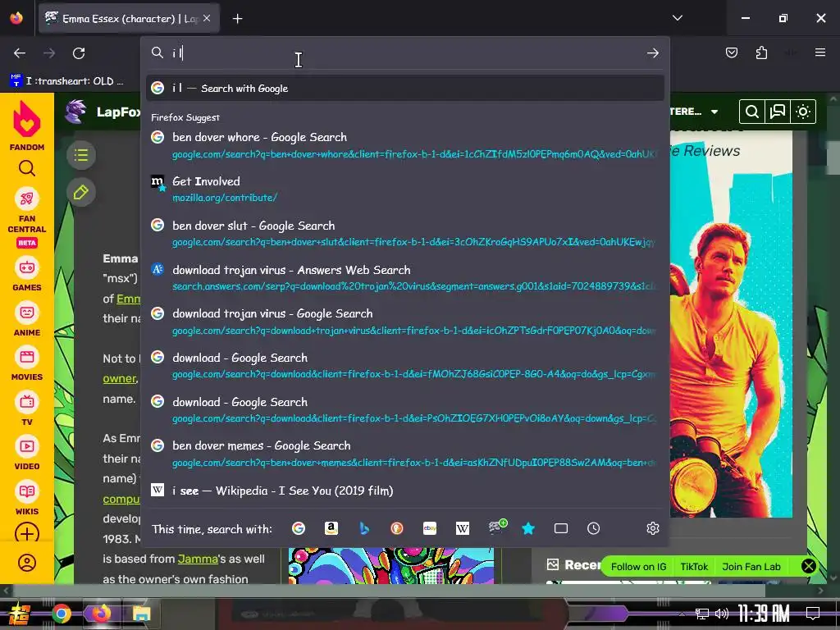Viewport: 840px width, 630px height.
Task: Search this time with Google engine icon
Action: point(299,529)
